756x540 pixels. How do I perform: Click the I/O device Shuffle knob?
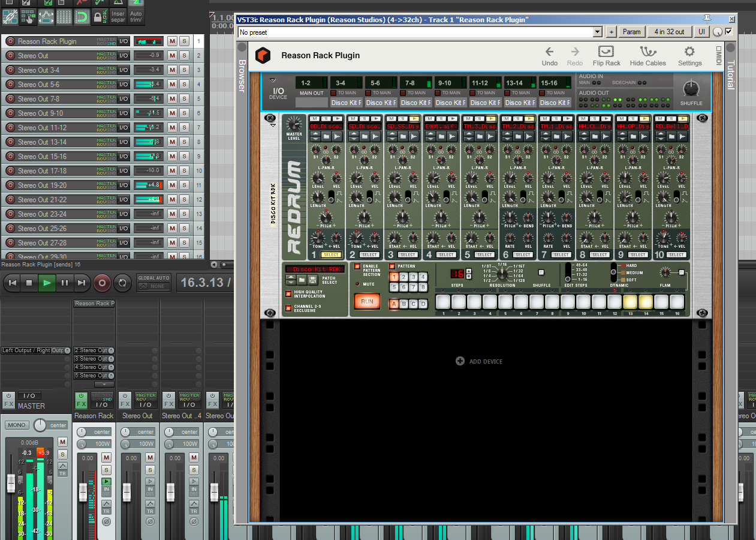click(x=691, y=88)
